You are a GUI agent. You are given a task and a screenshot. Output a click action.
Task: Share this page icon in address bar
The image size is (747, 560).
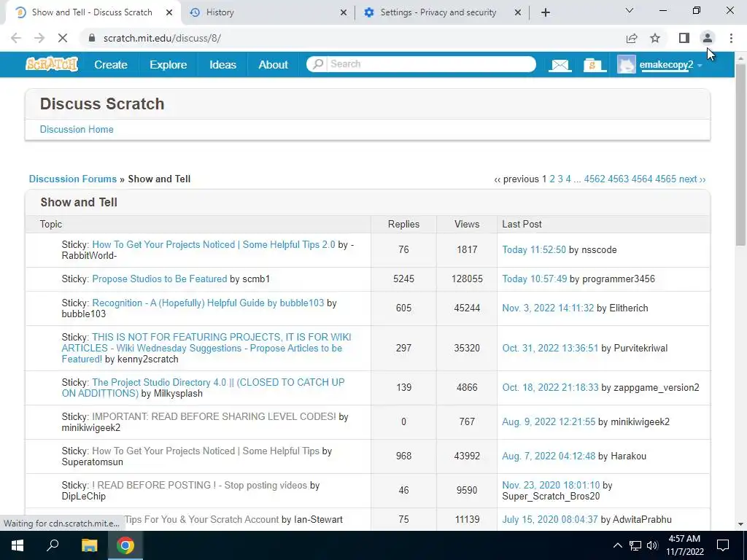(632, 38)
